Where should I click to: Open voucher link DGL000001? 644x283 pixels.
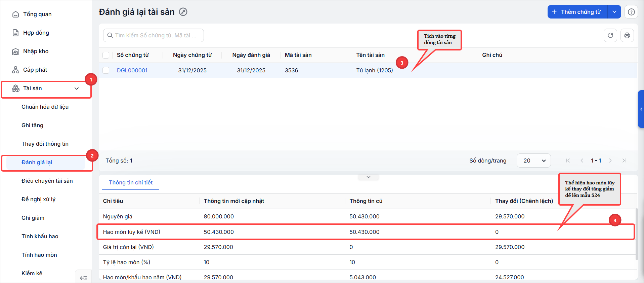pyautogui.click(x=132, y=70)
